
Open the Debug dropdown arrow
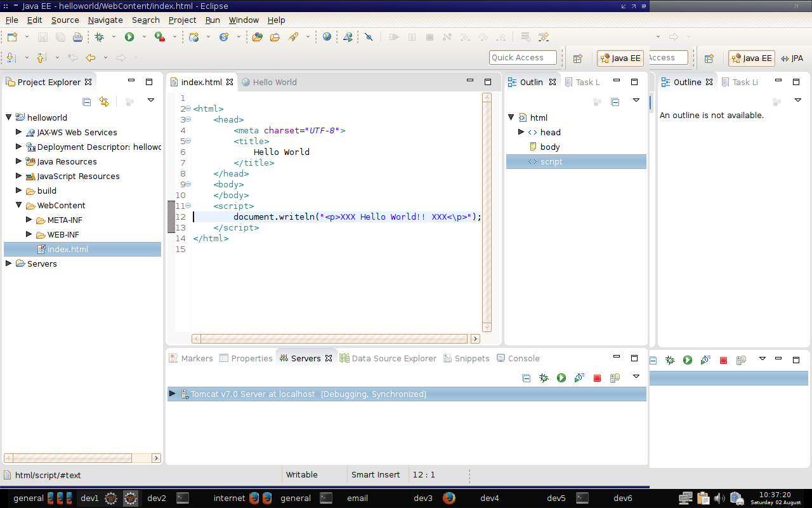pyautogui.click(x=114, y=37)
